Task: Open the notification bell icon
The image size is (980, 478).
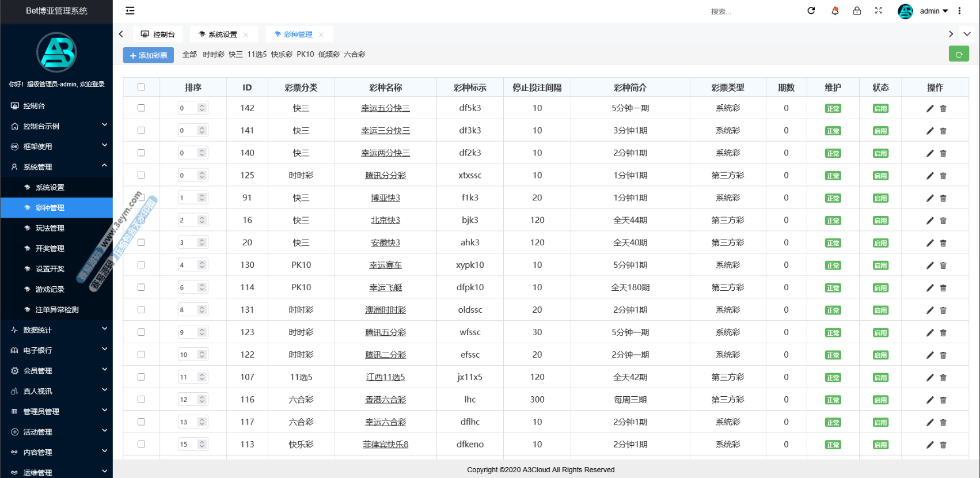Action: coord(835,10)
